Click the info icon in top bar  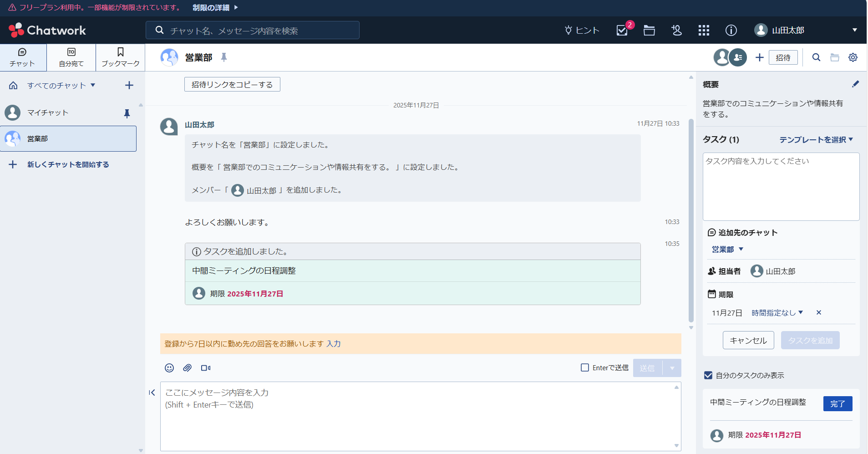click(731, 30)
